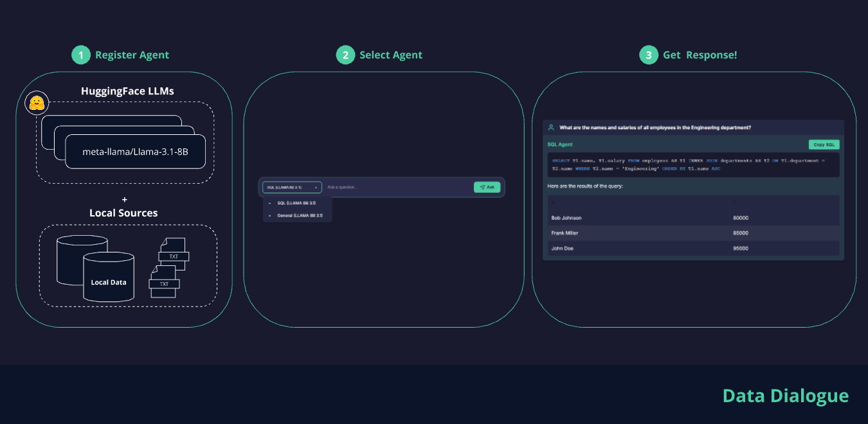Click the generated SQL query code block
The height and width of the screenshot is (424, 868).
coord(693,164)
